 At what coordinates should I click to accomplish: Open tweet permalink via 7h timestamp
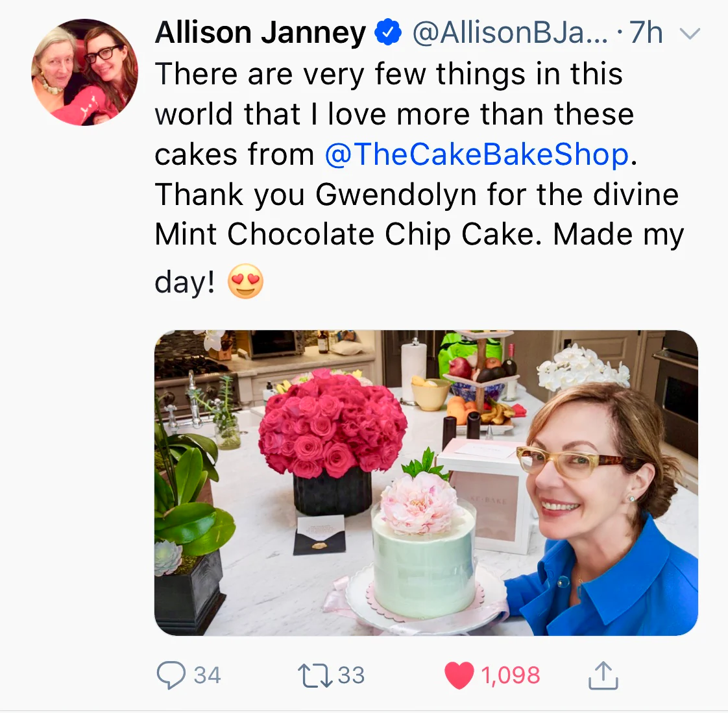(x=646, y=32)
